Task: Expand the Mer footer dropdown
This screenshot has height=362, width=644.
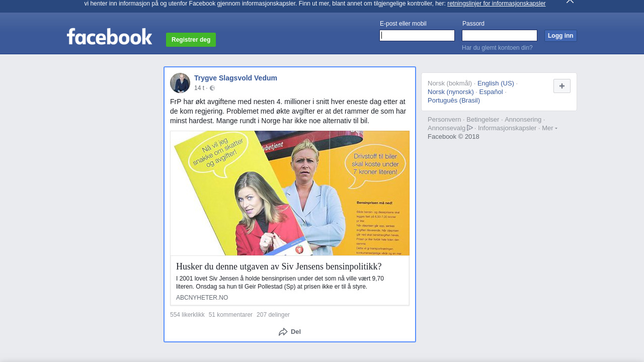Action: [x=549, y=128]
